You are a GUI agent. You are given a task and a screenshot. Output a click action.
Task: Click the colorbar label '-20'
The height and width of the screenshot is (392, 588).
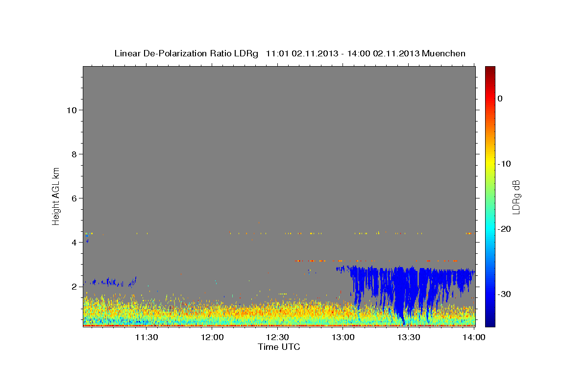505,229
